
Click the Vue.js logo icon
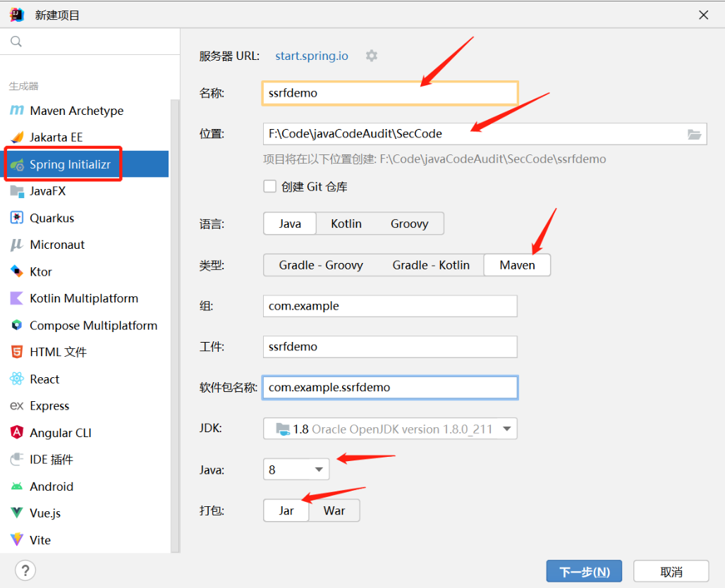coord(17,513)
